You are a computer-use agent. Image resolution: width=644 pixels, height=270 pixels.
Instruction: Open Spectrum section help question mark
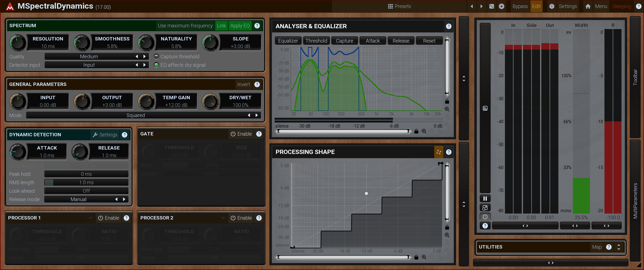point(257,25)
